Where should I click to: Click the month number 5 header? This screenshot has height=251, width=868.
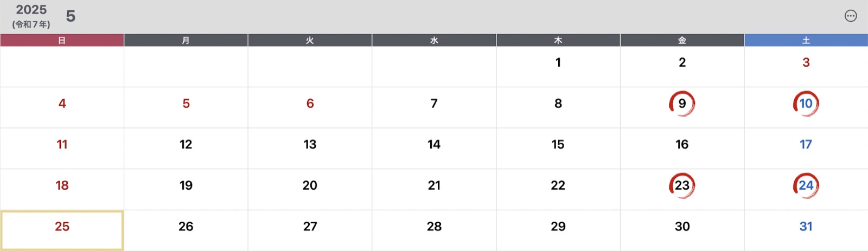71,16
